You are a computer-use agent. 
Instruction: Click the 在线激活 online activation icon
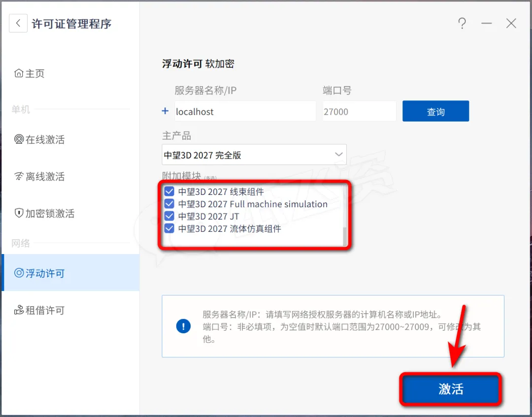point(19,139)
